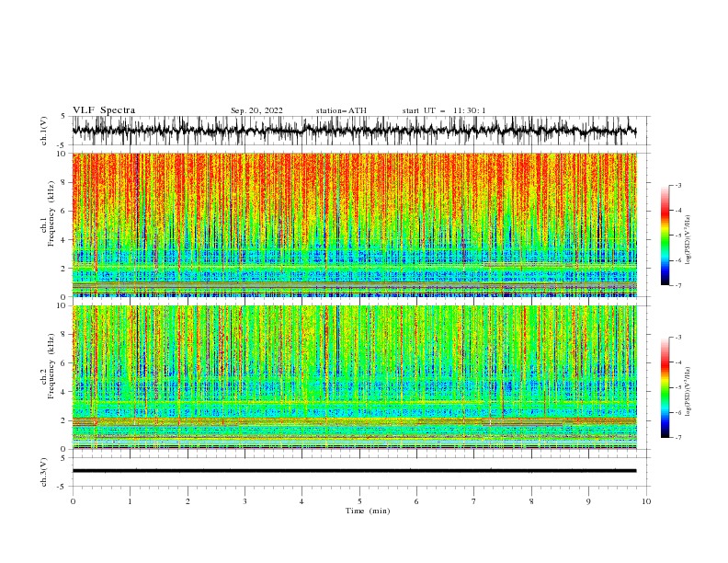
Task: Click the ch.1 spectrogram color bar
Action: [x=665, y=236]
